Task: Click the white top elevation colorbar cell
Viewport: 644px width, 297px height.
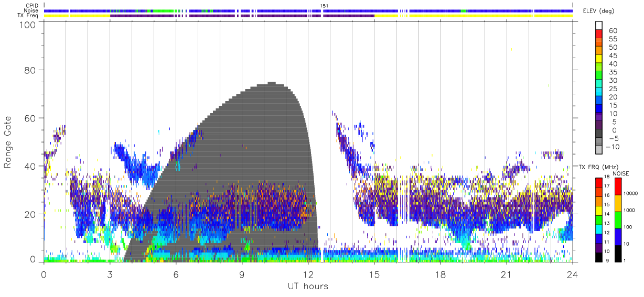Action: [x=599, y=26]
